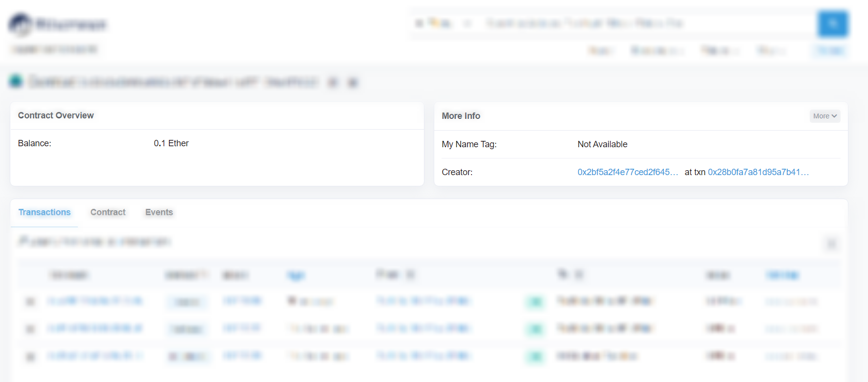Select the 0.1 Ether balance value
This screenshot has height=382, width=868.
[x=171, y=143]
